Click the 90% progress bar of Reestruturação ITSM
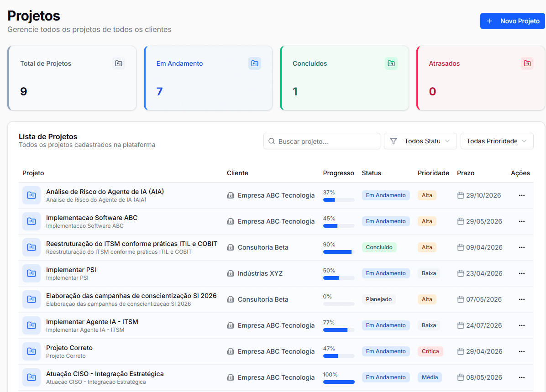 (338, 252)
